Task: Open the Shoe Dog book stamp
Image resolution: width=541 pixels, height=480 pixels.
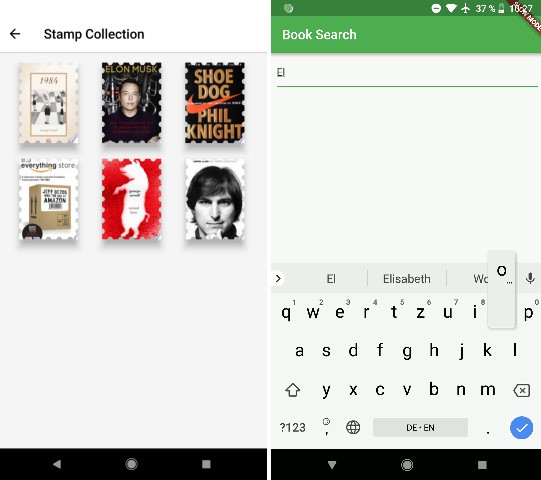Action: point(215,102)
